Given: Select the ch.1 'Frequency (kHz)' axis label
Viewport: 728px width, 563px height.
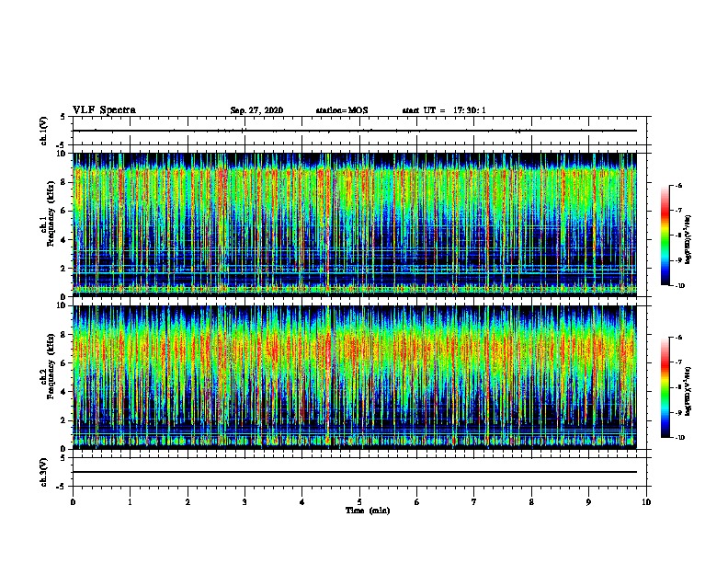Looking at the screenshot, I should (x=51, y=213).
